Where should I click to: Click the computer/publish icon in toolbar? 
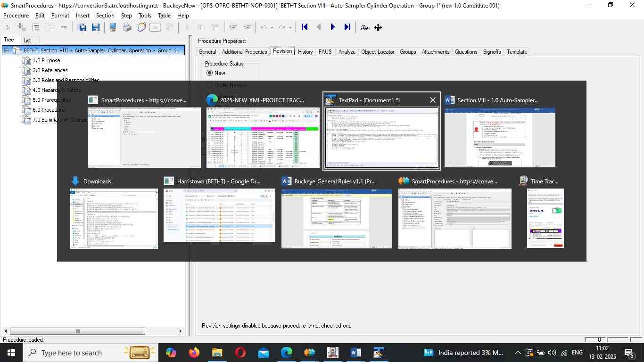coord(113,27)
